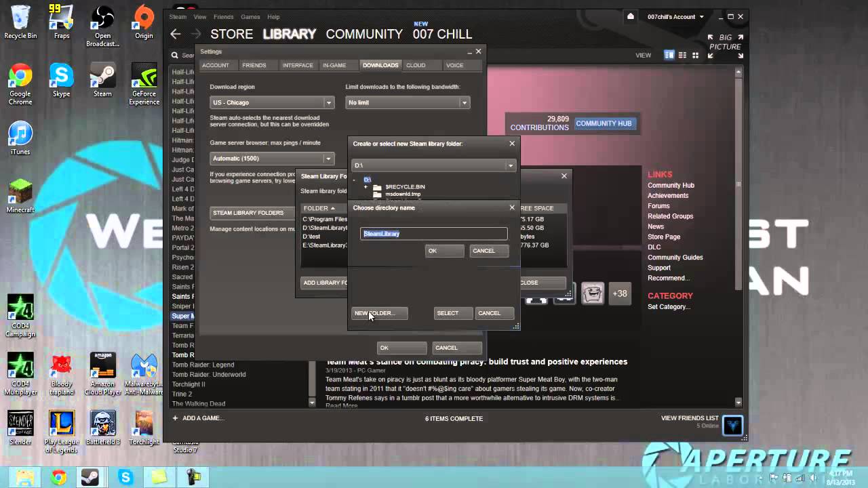The width and height of the screenshot is (868, 488).
Task: Open Fraps from the desktop
Action: 62,22
